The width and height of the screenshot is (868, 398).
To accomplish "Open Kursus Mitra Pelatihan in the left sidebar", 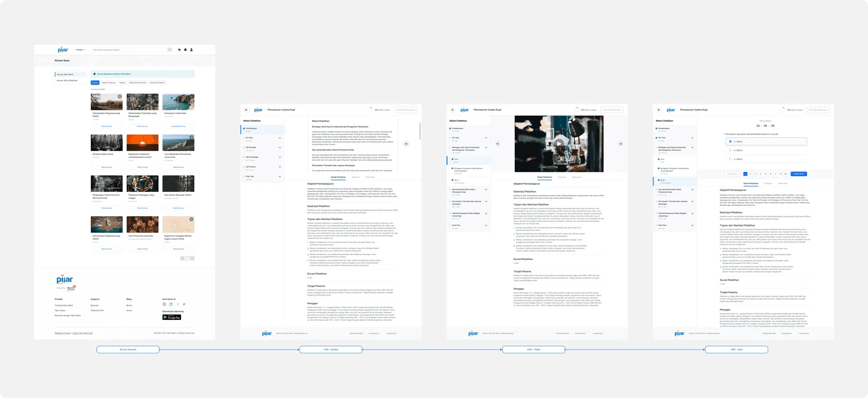I will coord(67,80).
